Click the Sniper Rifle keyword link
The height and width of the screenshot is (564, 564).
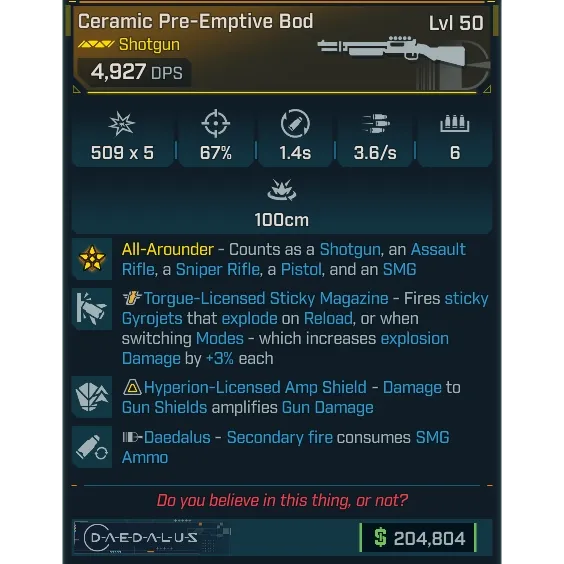pyautogui.click(x=218, y=269)
